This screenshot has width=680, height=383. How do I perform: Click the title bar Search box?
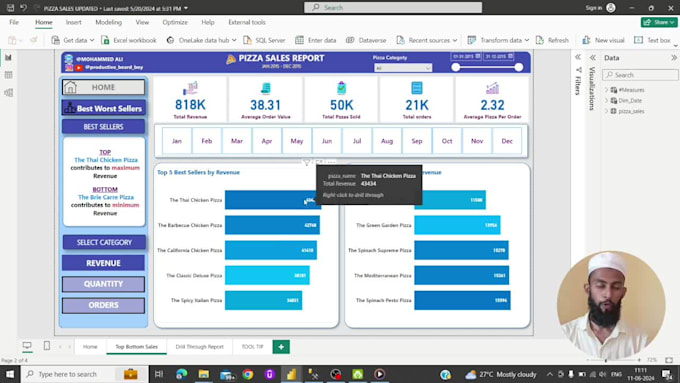click(393, 7)
